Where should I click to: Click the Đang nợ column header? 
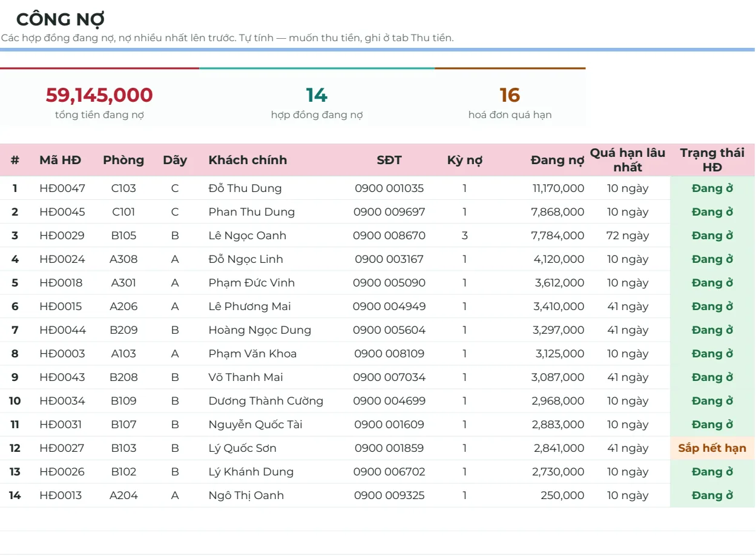557,161
